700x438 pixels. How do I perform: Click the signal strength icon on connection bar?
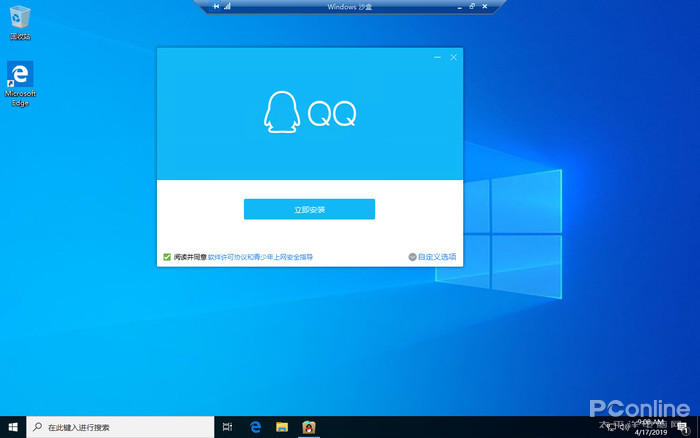(x=227, y=7)
